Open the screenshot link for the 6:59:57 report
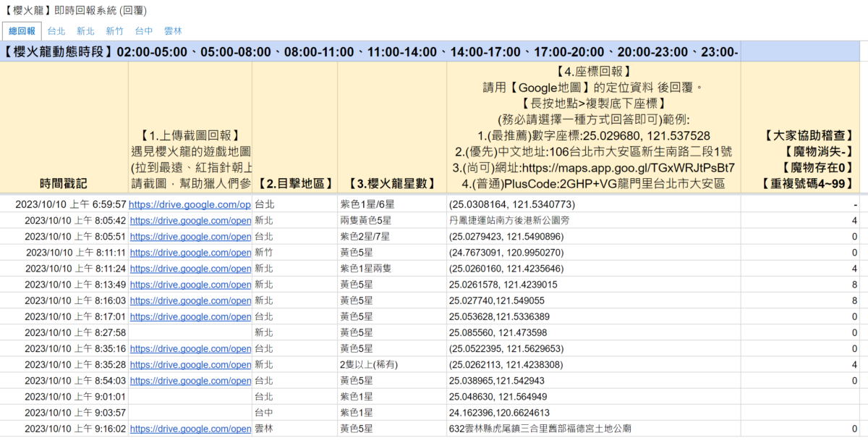The width and height of the screenshot is (868, 446). (x=190, y=204)
